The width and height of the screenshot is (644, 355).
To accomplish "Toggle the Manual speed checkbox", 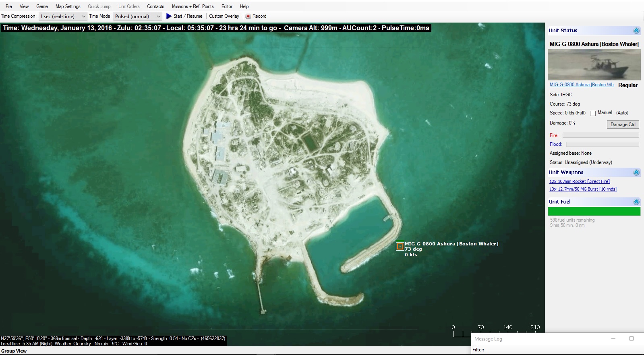I will pyautogui.click(x=593, y=113).
